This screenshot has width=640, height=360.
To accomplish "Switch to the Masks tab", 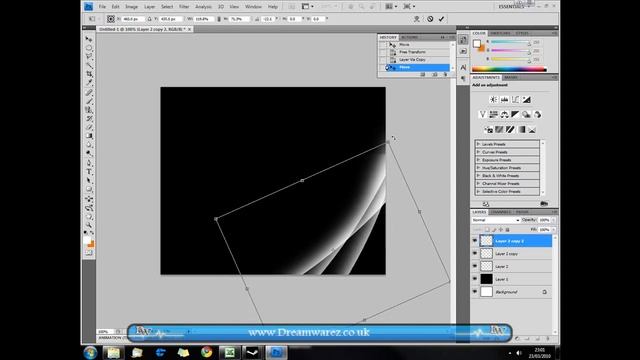I will pos(511,78).
